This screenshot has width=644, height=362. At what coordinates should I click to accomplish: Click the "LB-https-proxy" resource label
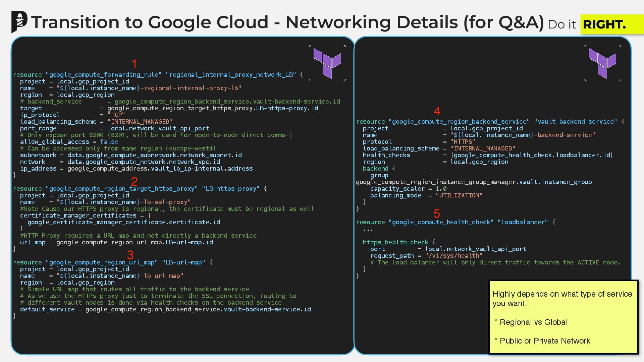(230, 188)
